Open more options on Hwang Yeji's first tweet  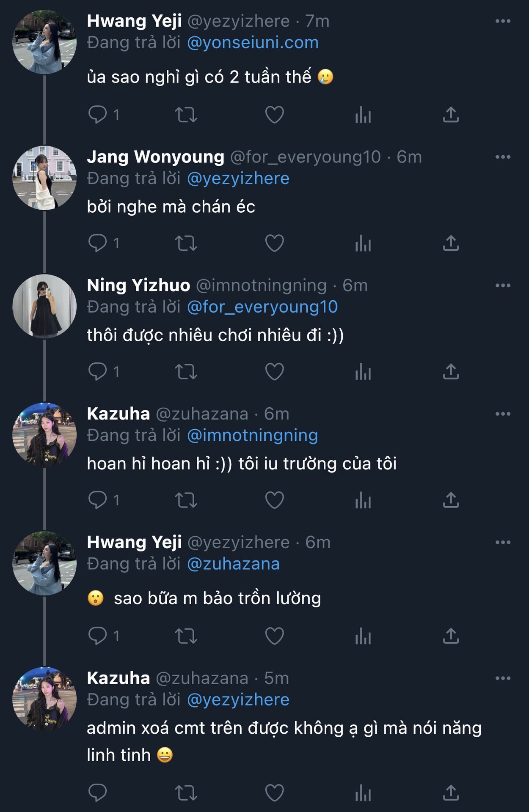point(503,21)
